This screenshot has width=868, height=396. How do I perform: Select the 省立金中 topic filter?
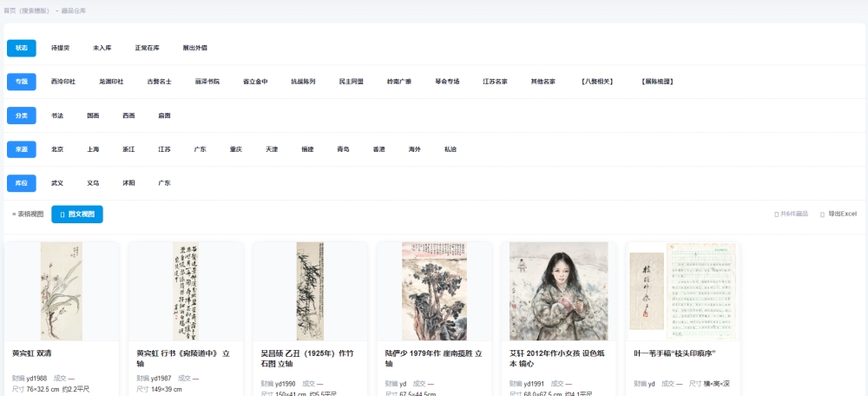255,82
